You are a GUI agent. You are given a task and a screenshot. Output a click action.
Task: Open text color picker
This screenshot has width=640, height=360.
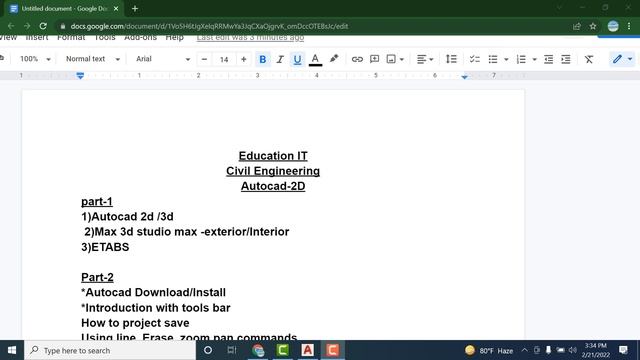point(315,59)
